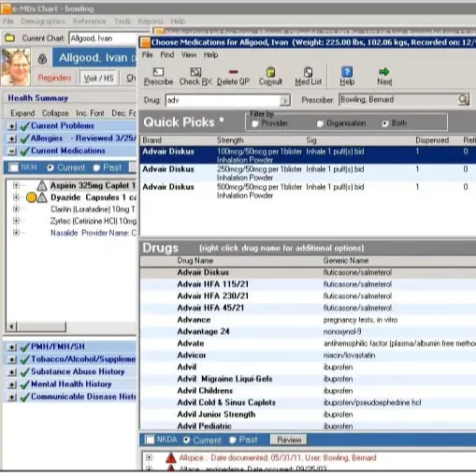Viewport: 476px width, 476px height.
Task: Select the Provider filter radio button
Action: pos(255,123)
